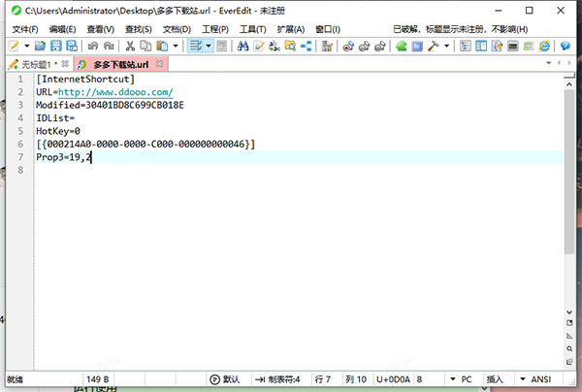This screenshot has width=582, height=392.
Task: Open the 工具(T) menu
Action: [252, 29]
